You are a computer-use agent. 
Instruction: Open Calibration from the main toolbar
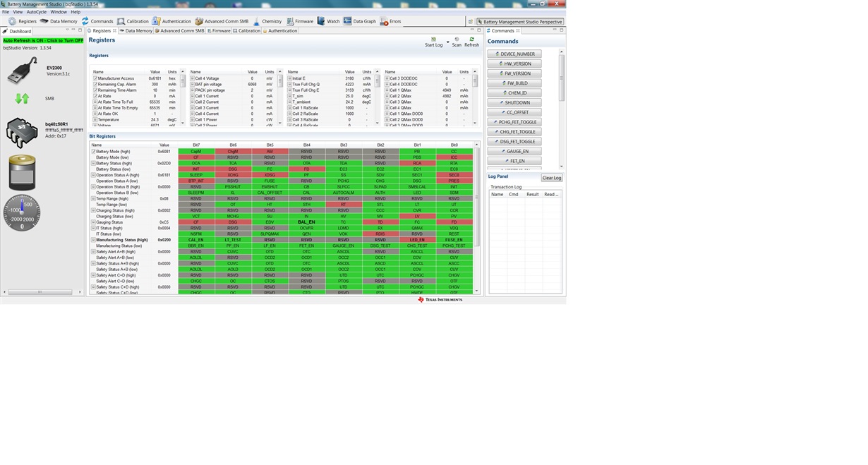tap(133, 21)
